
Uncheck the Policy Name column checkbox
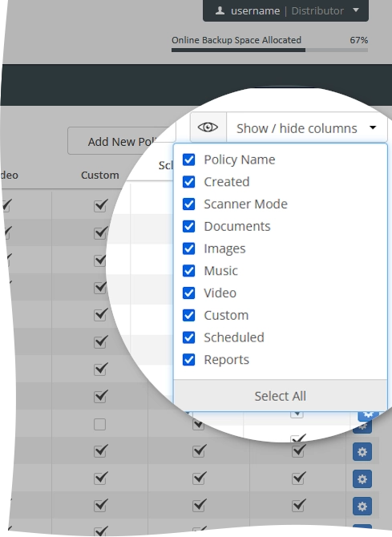click(189, 159)
